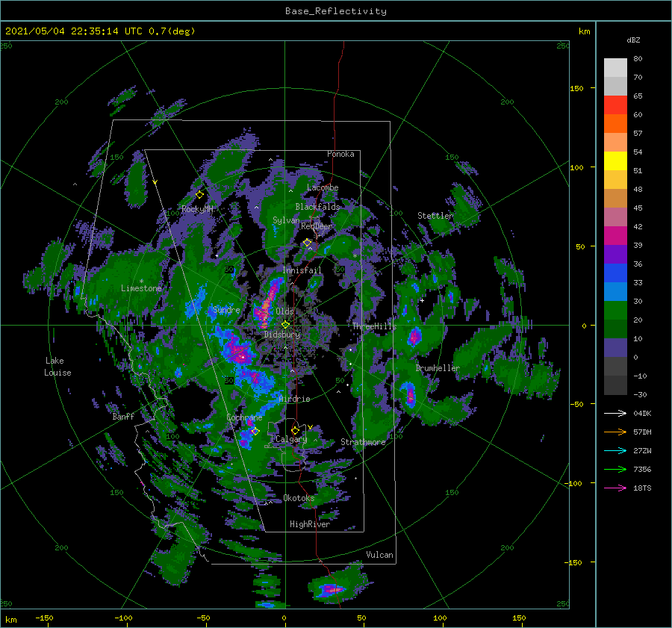Select the magenta swatch above 39 dBZ
This screenshot has height=628, width=672.
pyautogui.click(x=615, y=236)
